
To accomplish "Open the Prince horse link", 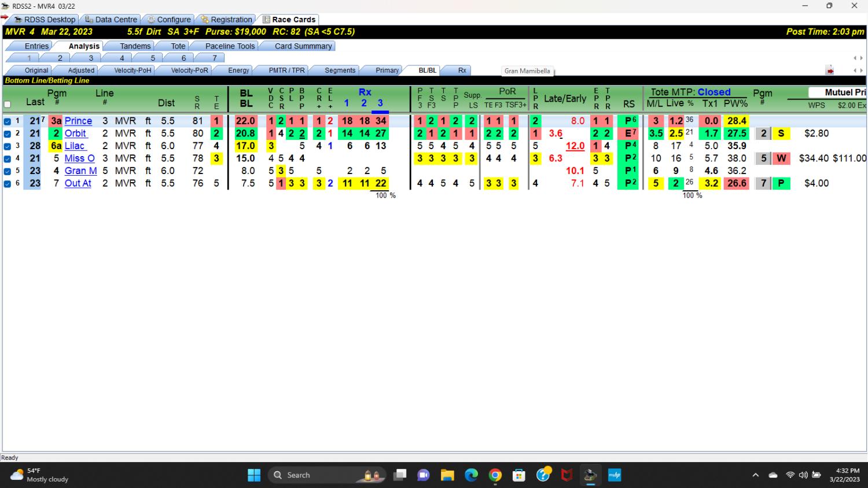I will click(x=78, y=121).
